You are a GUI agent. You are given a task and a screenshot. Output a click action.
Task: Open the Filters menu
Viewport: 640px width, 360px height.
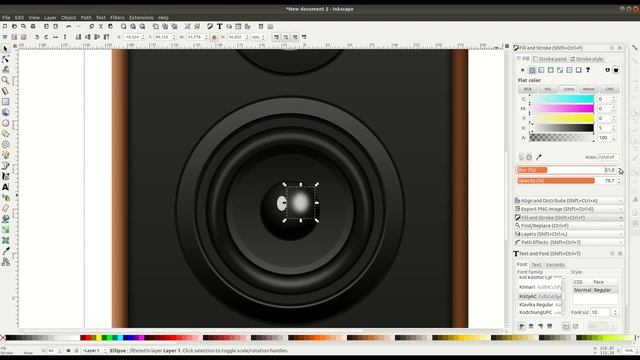click(x=117, y=18)
